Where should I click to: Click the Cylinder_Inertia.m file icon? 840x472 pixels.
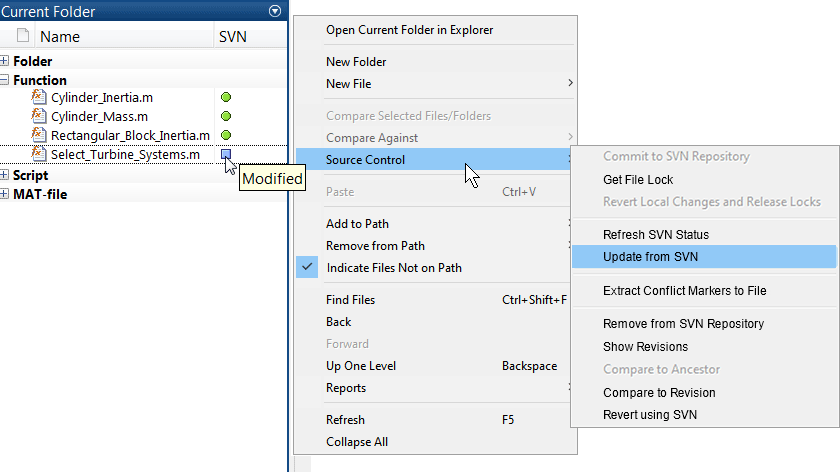(39, 97)
